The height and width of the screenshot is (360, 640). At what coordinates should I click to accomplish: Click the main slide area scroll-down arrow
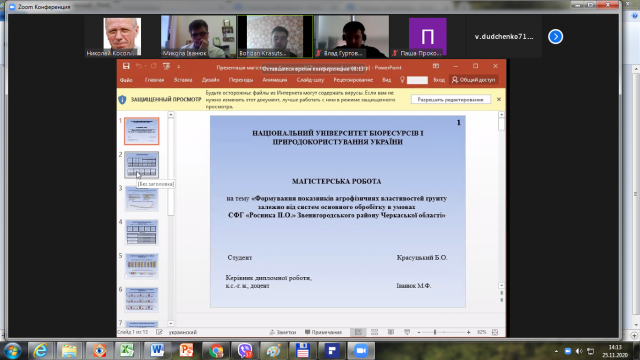pyautogui.click(x=501, y=286)
